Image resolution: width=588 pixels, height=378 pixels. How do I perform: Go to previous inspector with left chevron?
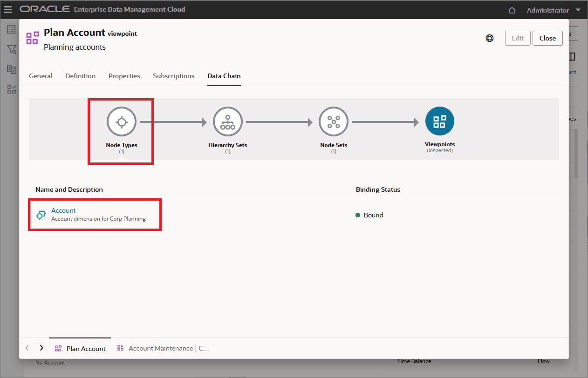point(27,348)
